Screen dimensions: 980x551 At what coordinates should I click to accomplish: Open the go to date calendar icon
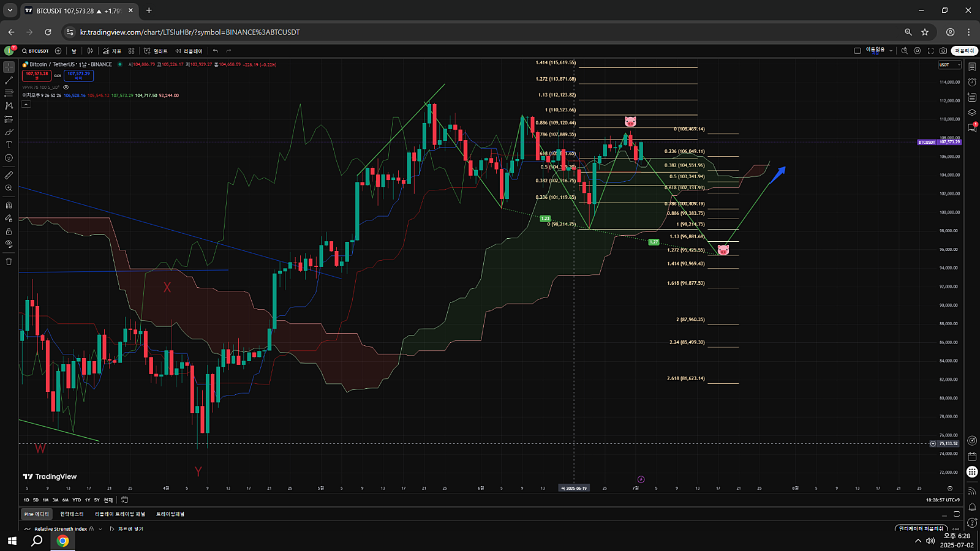tap(124, 500)
